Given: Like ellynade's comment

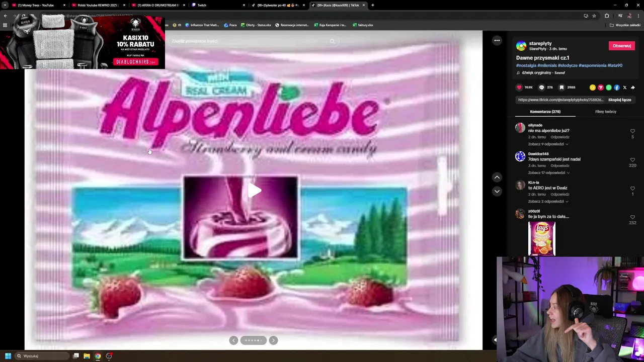Looking at the screenshot, I should tap(632, 132).
